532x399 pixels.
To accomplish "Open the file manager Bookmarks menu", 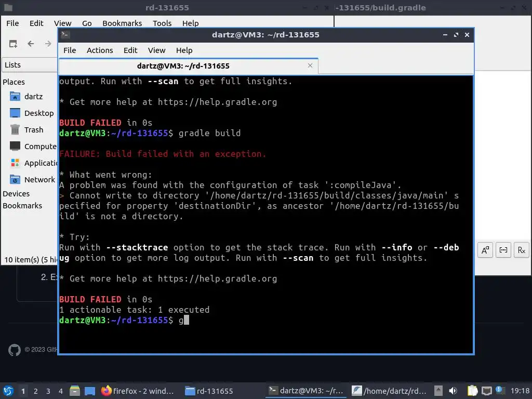I will click(122, 23).
